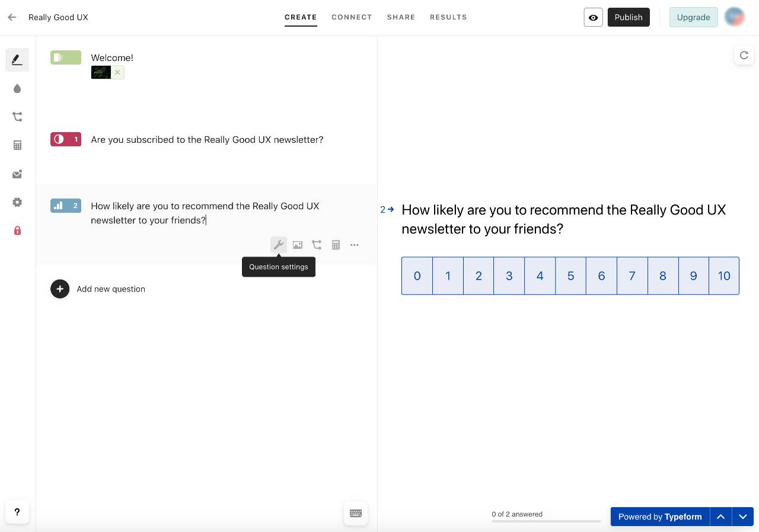Click the red lock icon in sidebar
759x532 pixels.
coord(17,230)
